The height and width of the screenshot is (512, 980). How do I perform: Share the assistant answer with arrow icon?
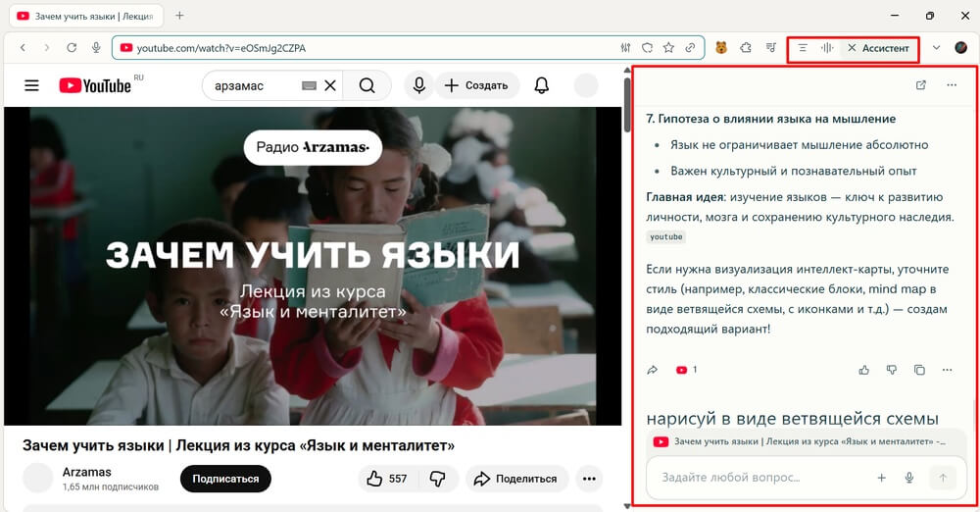click(653, 370)
